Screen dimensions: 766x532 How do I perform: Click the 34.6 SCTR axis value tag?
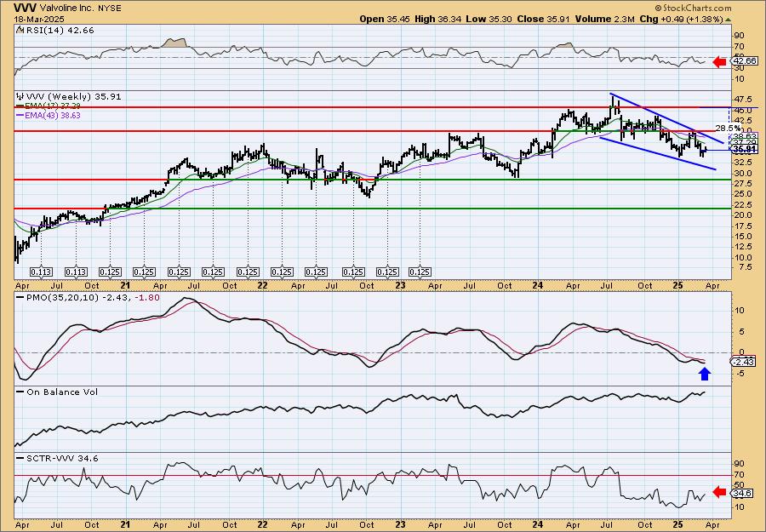click(x=744, y=494)
